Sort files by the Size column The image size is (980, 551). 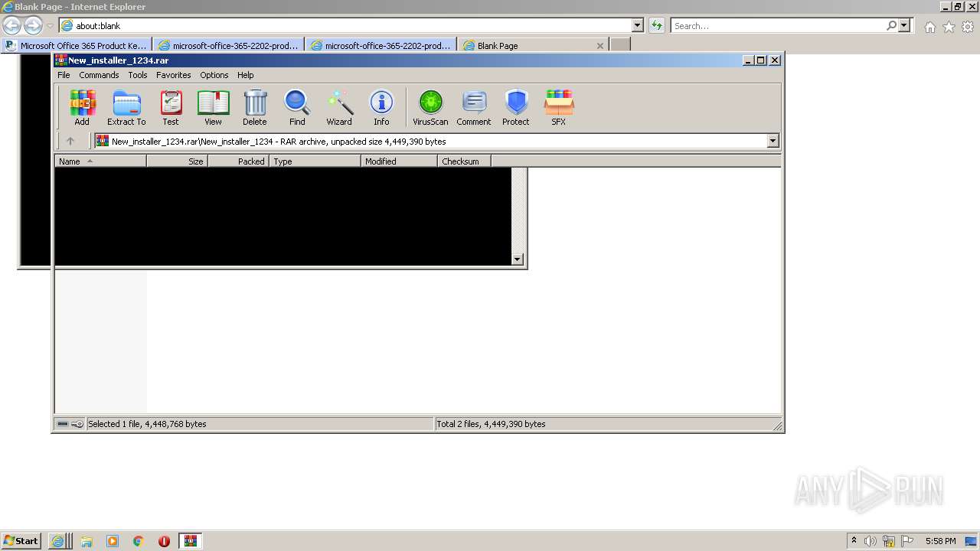(177, 161)
